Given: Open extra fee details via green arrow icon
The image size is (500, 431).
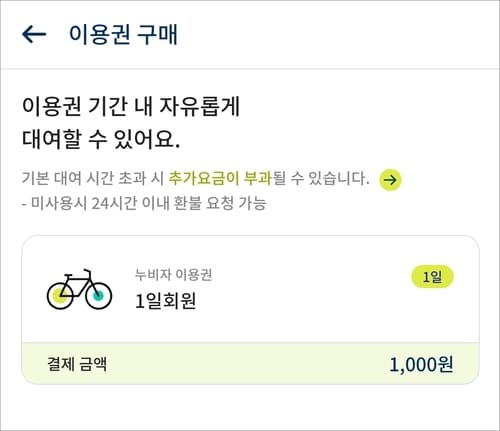Looking at the screenshot, I should coord(390,180).
